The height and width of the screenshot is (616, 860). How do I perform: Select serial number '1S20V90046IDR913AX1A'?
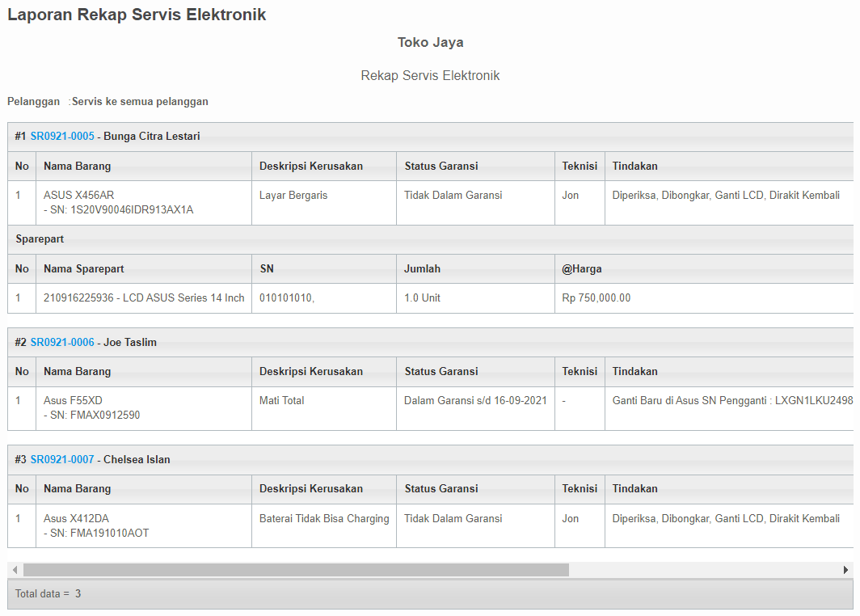tap(132, 210)
